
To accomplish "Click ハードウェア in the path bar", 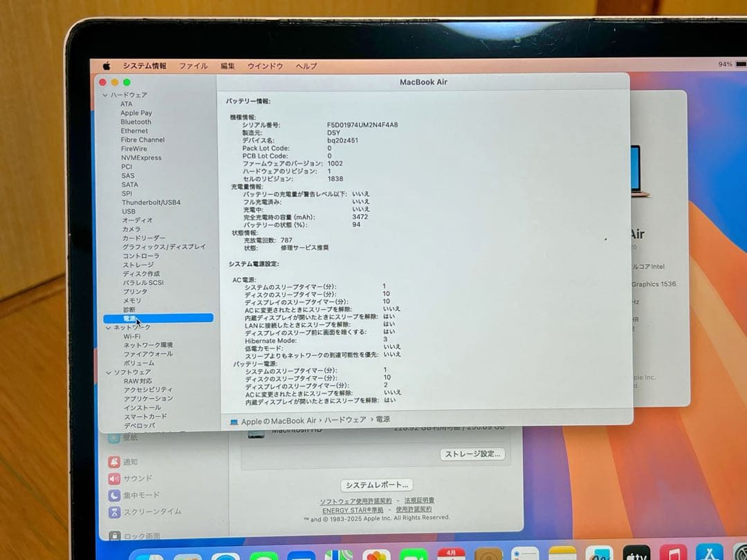I will pyautogui.click(x=345, y=420).
